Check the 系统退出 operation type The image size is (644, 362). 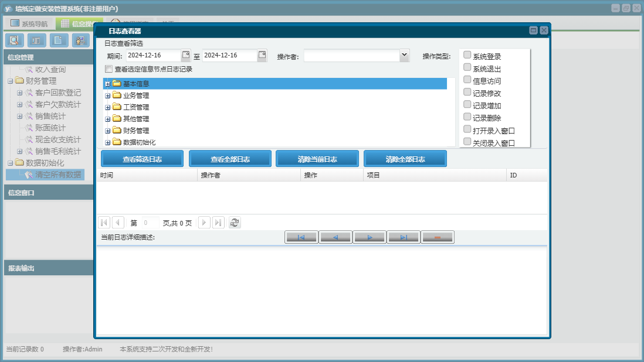click(467, 67)
